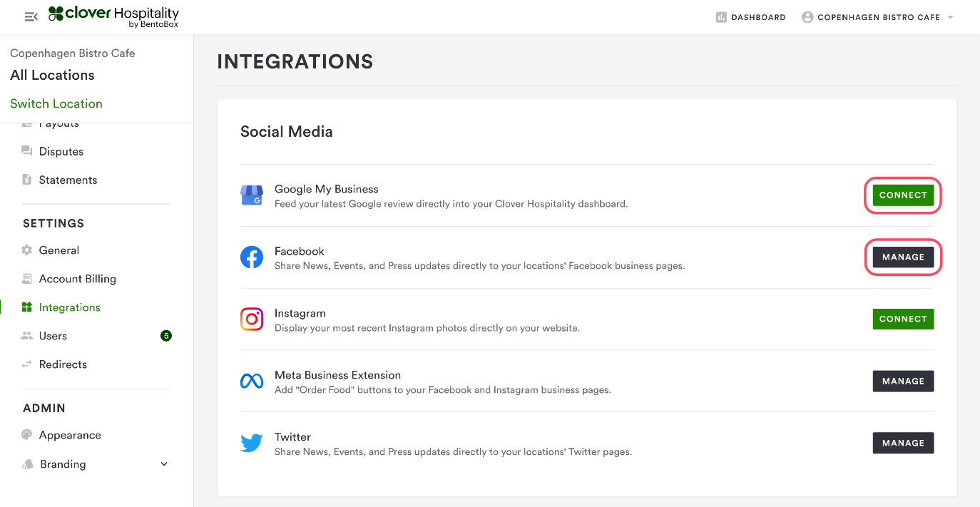Click the Disputes chat icon
The image size is (980, 507).
click(x=27, y=150)
